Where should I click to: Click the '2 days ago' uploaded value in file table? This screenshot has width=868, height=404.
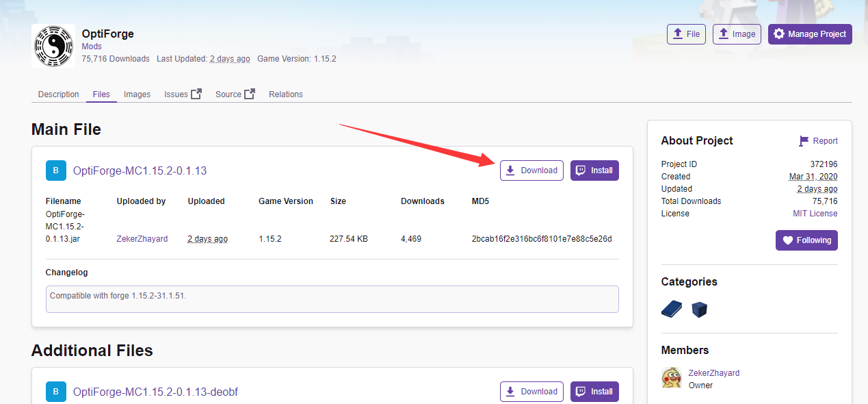tap(208, 239)
